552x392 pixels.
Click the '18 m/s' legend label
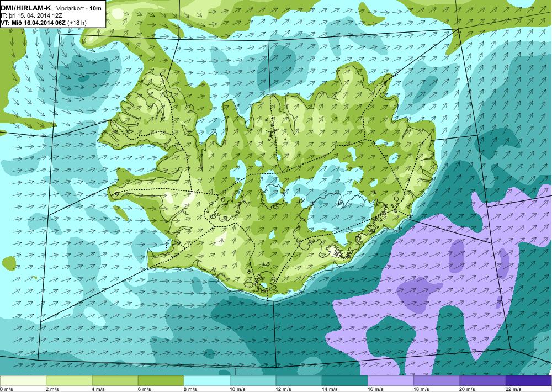[421, 389]
